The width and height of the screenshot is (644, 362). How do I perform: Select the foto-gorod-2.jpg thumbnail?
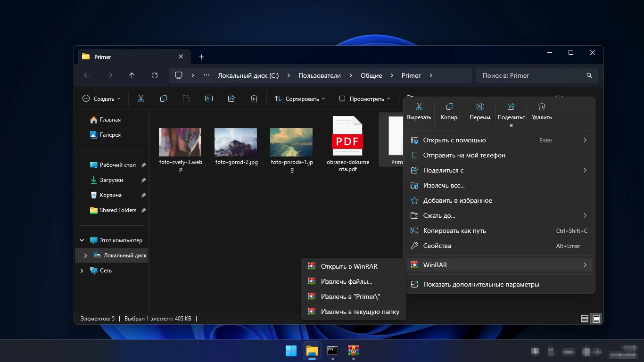point(236,142)
